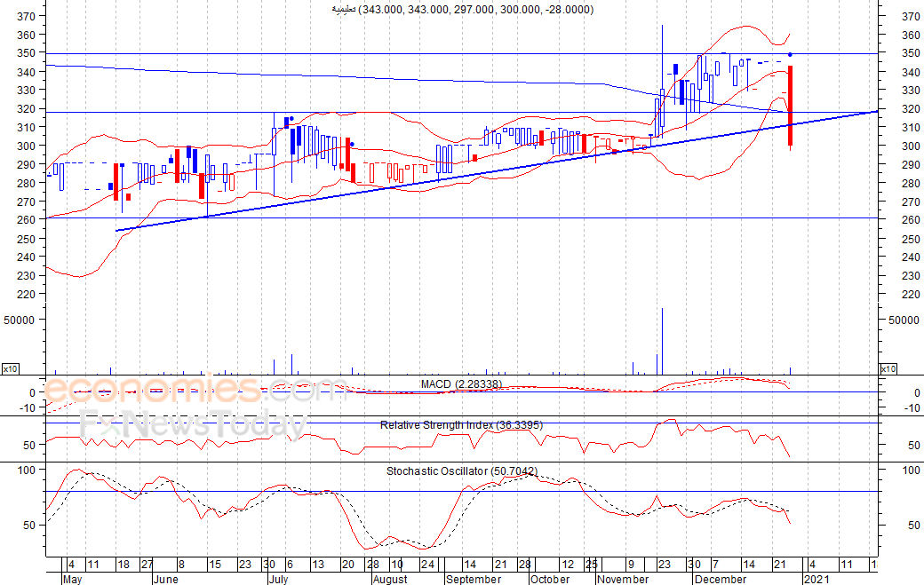Click the date tick 12 in October
Screen dimensions: 924x585
coord(568,565)
